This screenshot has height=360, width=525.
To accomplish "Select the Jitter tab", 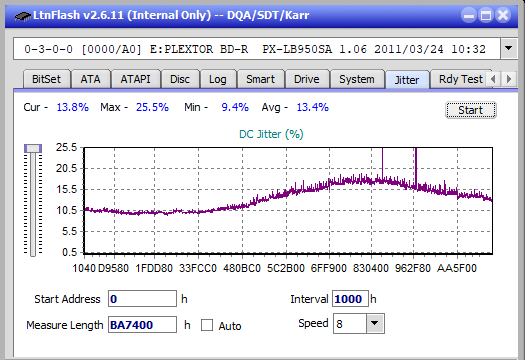I will (407, 80).
